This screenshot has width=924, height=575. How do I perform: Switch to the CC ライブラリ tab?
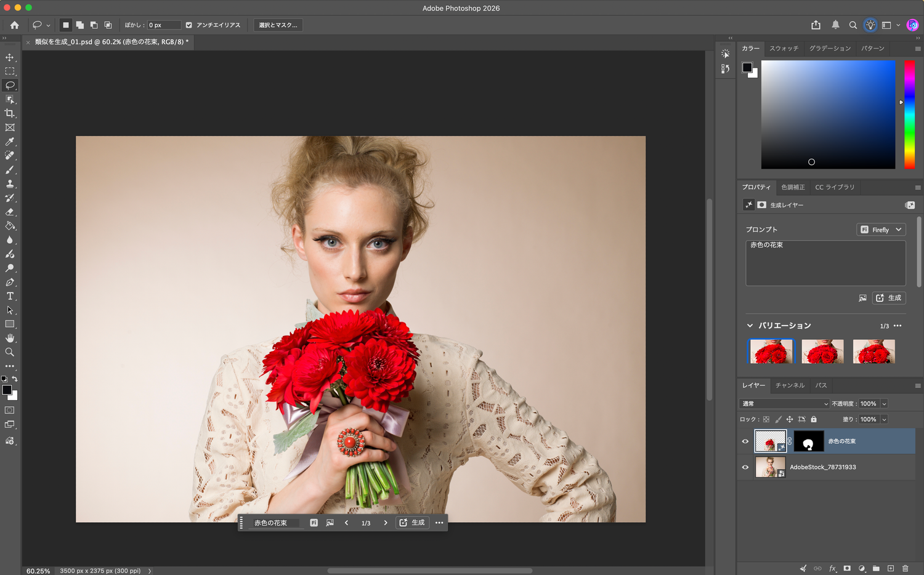[835, 187]
